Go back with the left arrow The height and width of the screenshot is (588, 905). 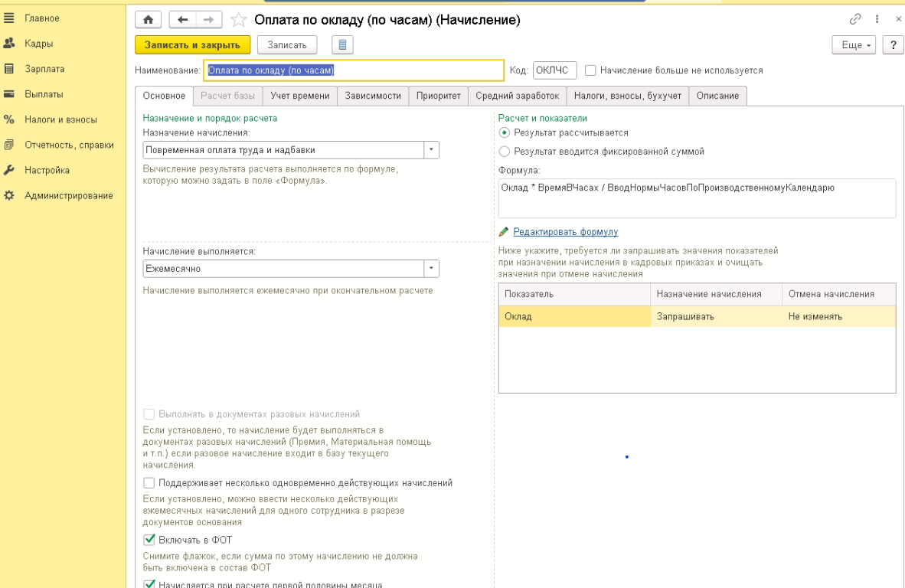click(182, 20)
